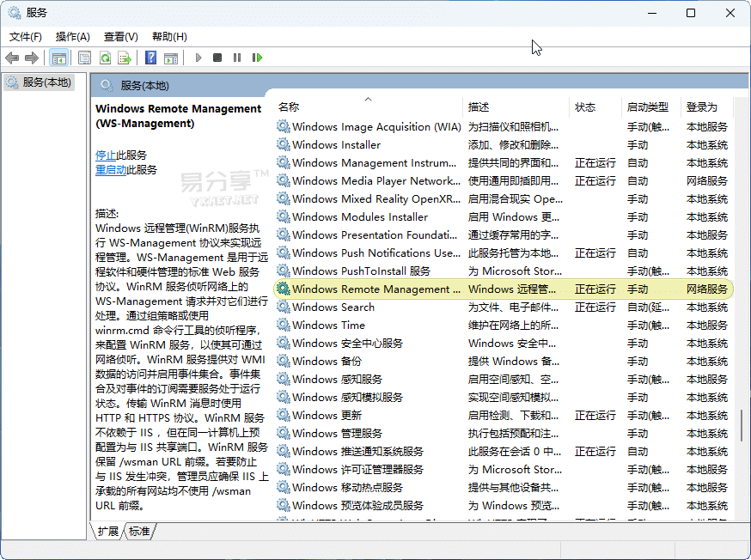Select Windows PushToInstall 服务 service name
The image size is (751, 560).
click(x=361, y=271)
